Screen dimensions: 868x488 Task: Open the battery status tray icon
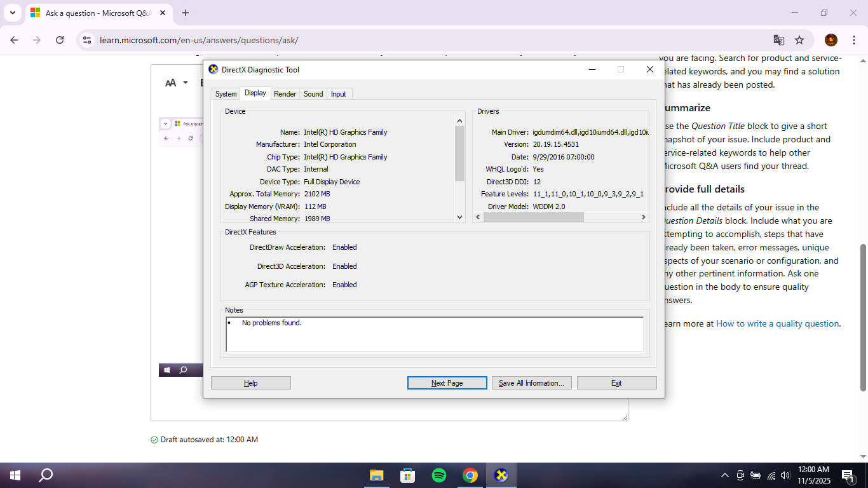click(756, 475)
